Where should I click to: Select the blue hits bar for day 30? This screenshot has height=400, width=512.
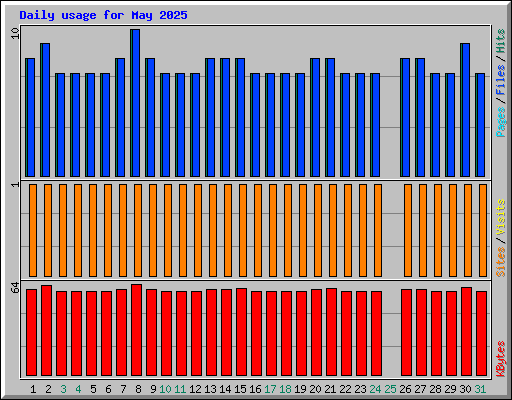coord(465,110)
